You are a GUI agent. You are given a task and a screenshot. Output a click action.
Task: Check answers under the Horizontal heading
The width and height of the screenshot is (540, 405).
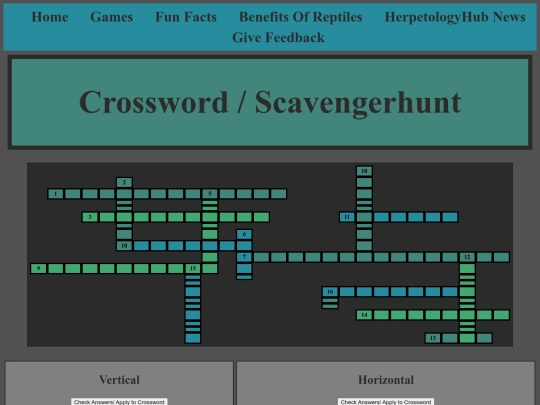(386, 402)
